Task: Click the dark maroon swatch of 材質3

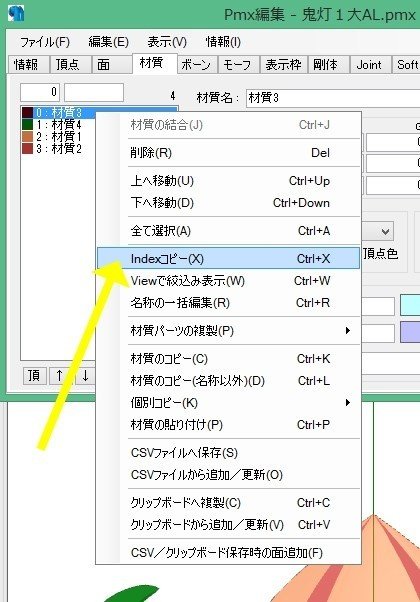Action: 27,112
